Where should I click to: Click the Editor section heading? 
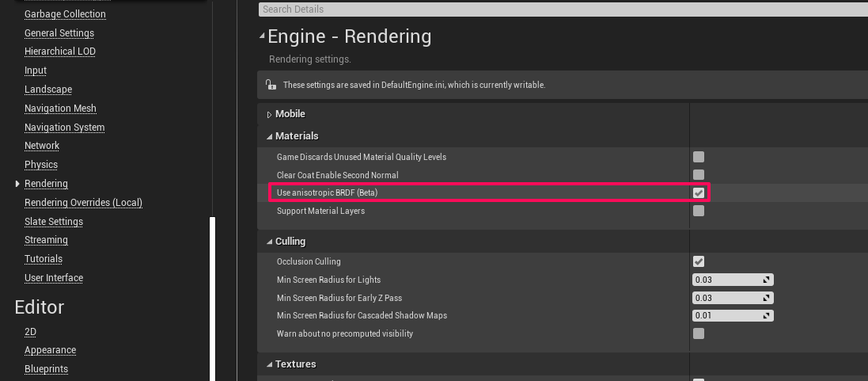40,307
